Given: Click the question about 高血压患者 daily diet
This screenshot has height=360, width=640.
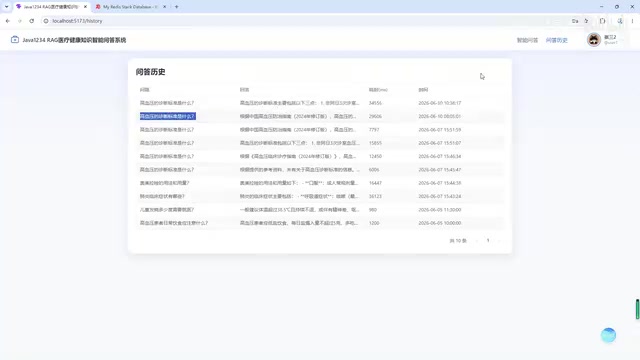Looking at the screenshot, I should pyautogui.click(x=173, y=223).
